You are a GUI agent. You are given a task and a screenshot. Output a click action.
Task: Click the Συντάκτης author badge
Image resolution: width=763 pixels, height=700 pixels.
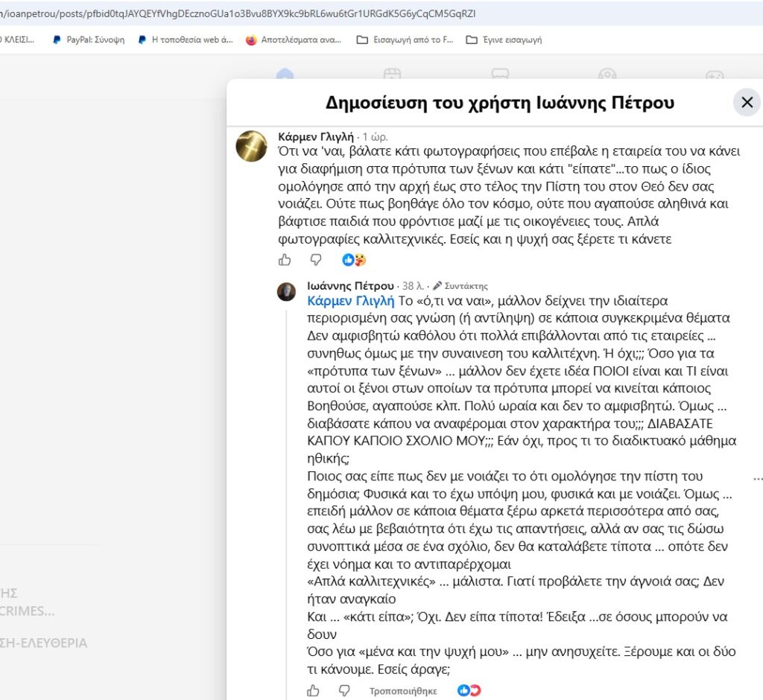click(x=460, y=285)
